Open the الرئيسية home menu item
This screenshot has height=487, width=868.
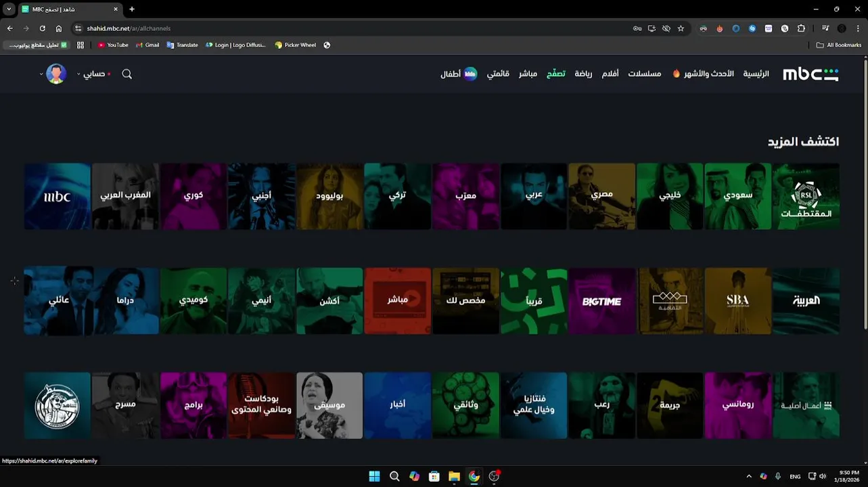point(756,74)
